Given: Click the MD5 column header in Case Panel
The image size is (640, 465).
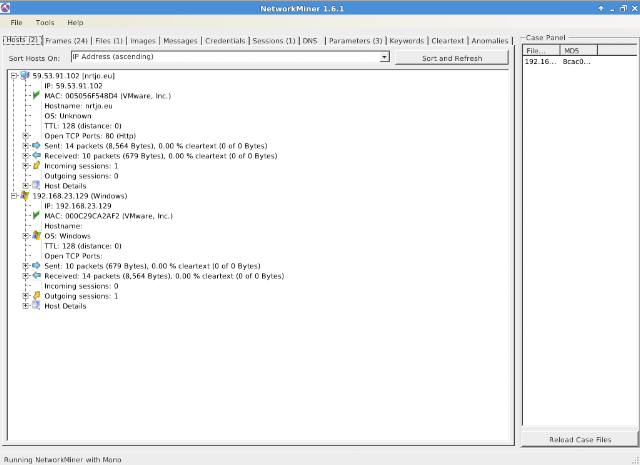Looking at the screenshot, I should tap(578, 51).
